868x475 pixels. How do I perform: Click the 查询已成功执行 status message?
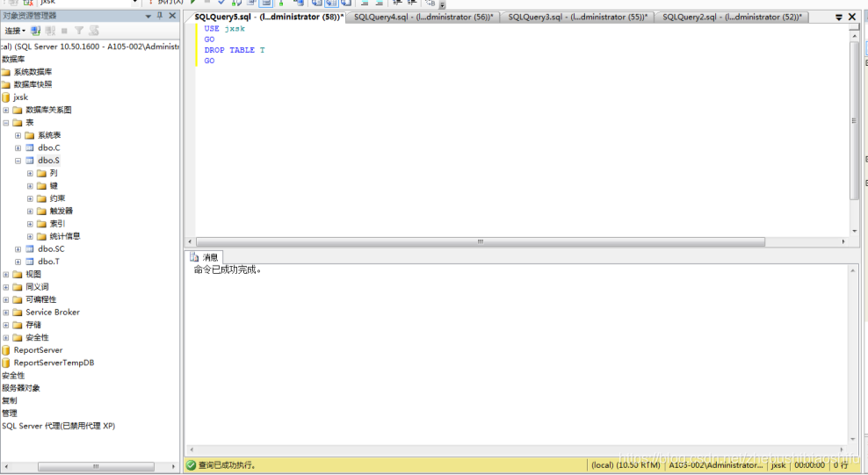tap(227, 465)
